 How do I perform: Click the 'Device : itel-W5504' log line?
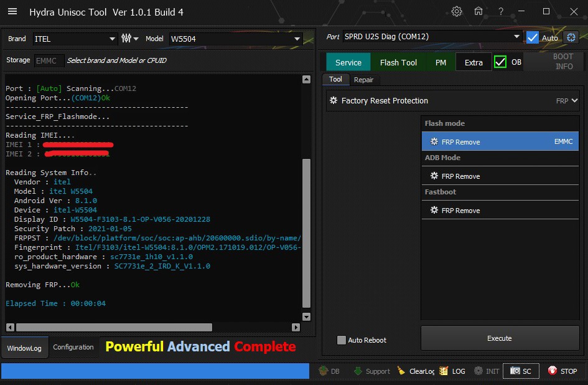pos(55,209)
